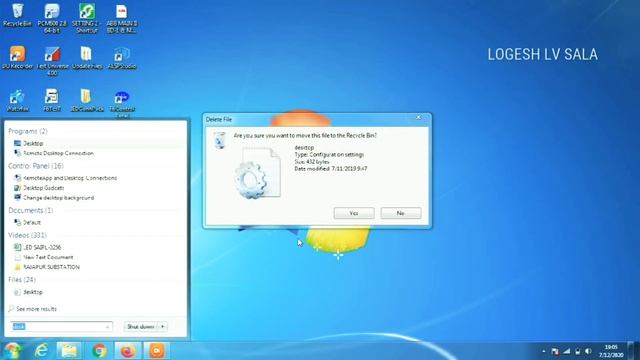
Task: Launch Test Universe 4.00 shortcut
Action: coord(52,61)
